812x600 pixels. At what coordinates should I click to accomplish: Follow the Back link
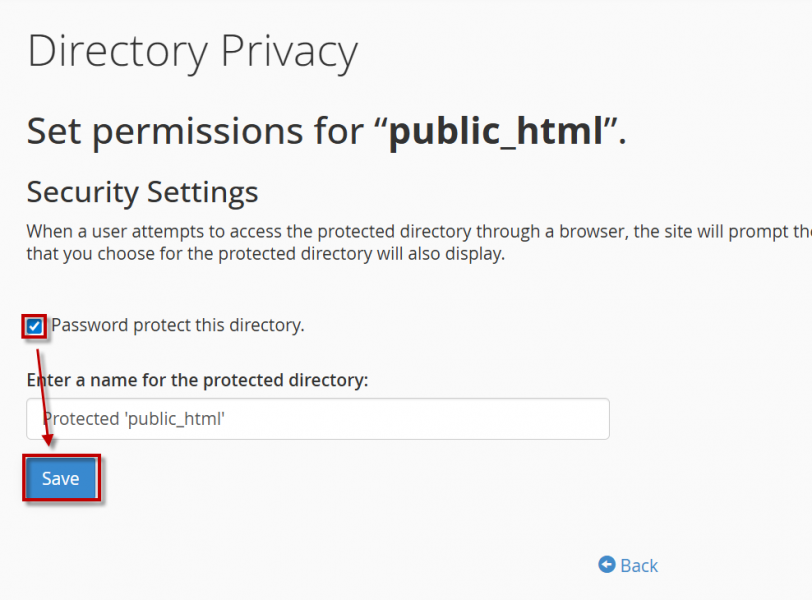pyautogui.click(x=639, y=566)
